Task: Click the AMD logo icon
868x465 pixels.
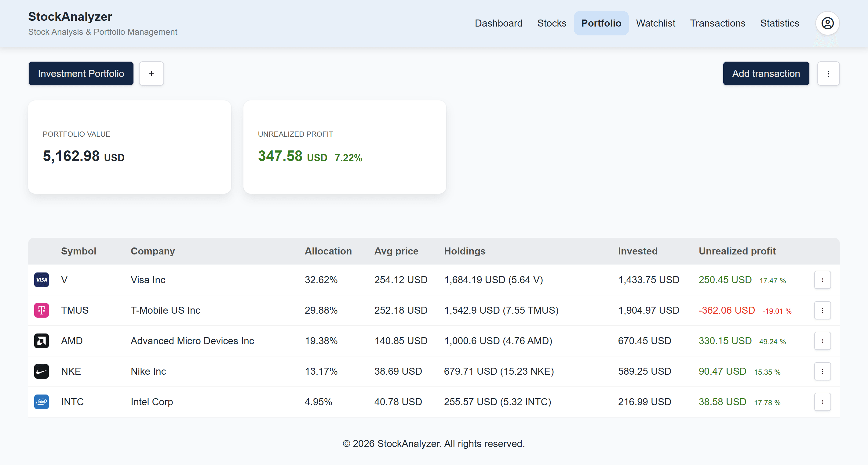Action: pyautogui.click(x=42, y=341)
